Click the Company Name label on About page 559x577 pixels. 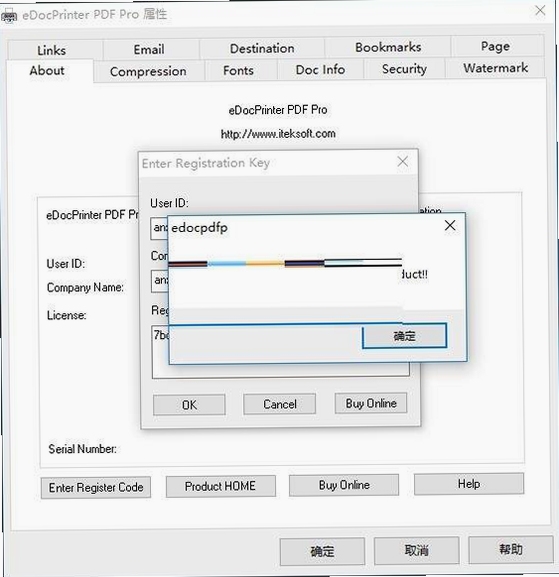pos(85,287)
